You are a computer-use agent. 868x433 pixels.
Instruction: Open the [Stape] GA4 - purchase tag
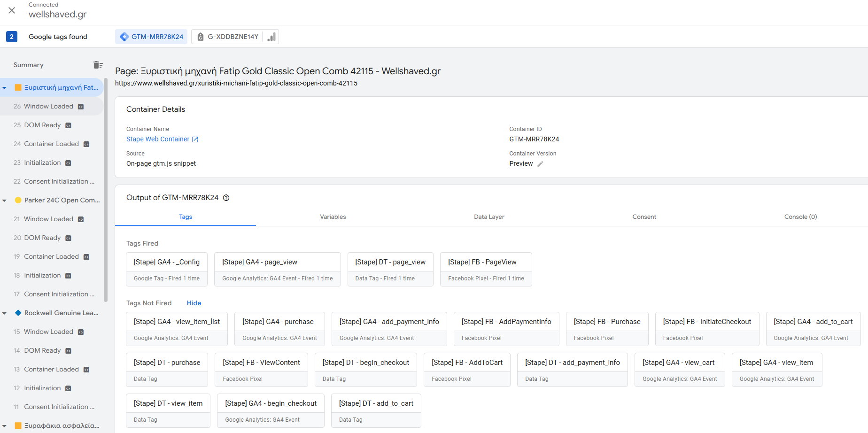pos(279,329)
